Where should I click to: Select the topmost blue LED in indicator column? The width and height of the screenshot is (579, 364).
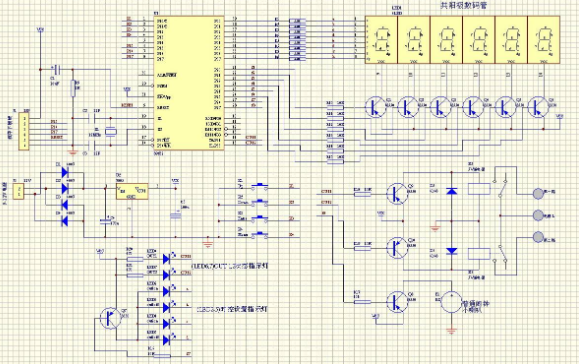tap(167, 258)
